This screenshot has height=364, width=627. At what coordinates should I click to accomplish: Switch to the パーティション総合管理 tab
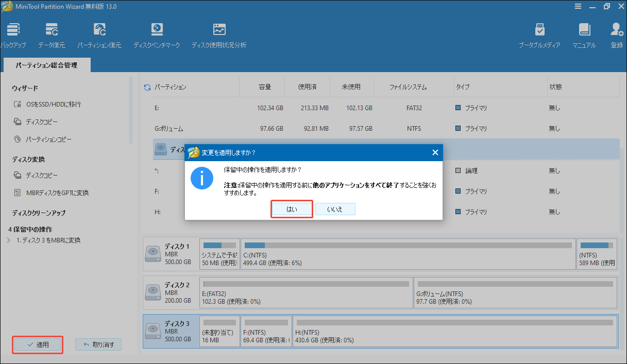[46, 65]
